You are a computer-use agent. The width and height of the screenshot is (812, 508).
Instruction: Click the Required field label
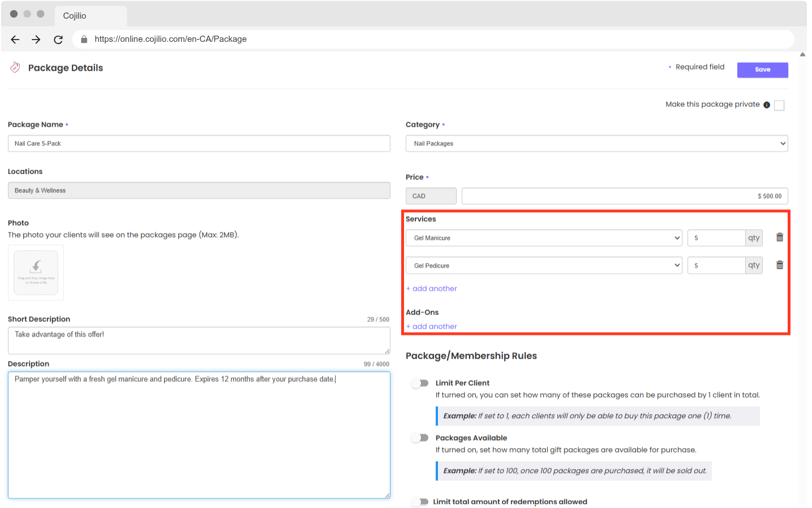click(x=700, y=67)
